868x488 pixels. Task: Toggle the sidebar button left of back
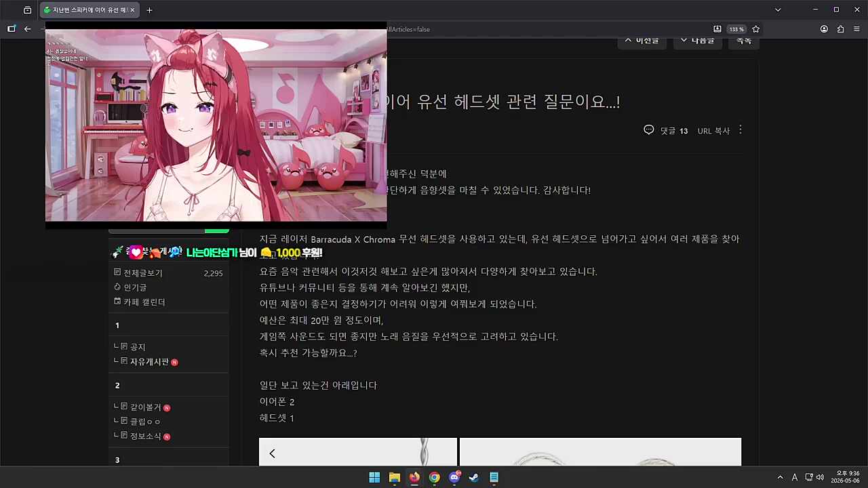tap(12, 29)
